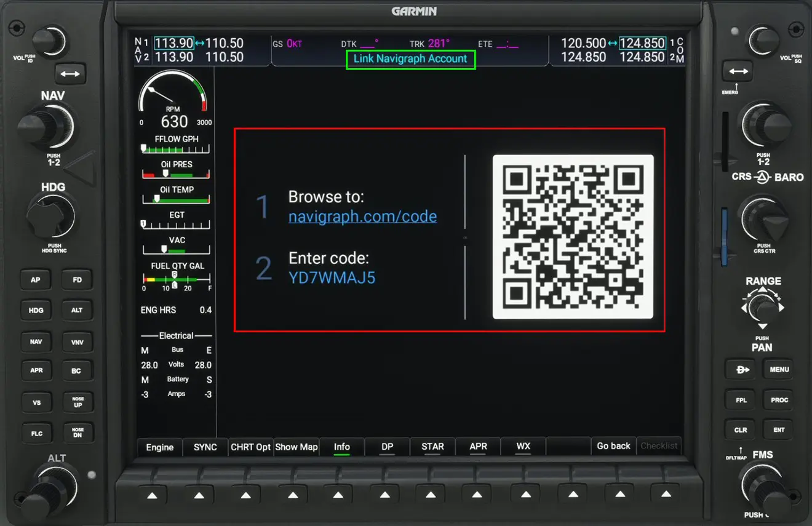This screenshot has height=526, width=812.
Task: Click the arrow key under the SYNC softkey
Action: click(x=199, y=495)
